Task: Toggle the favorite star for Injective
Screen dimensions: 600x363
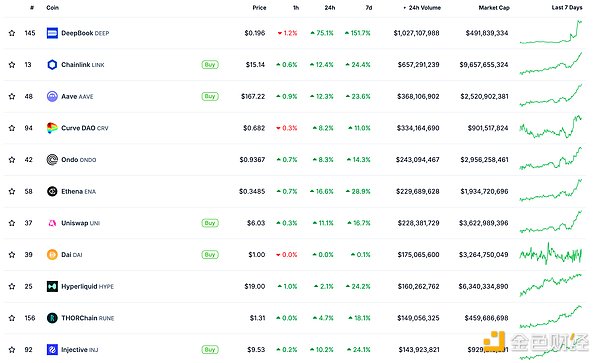Action: click(x=12, y=350)
